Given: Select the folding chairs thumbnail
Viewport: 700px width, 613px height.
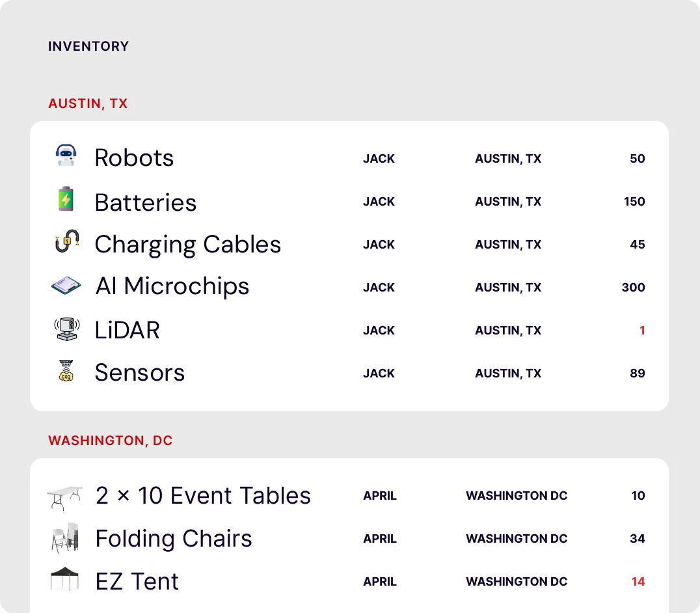Looking at the screenshot, I should coord(65,538).
